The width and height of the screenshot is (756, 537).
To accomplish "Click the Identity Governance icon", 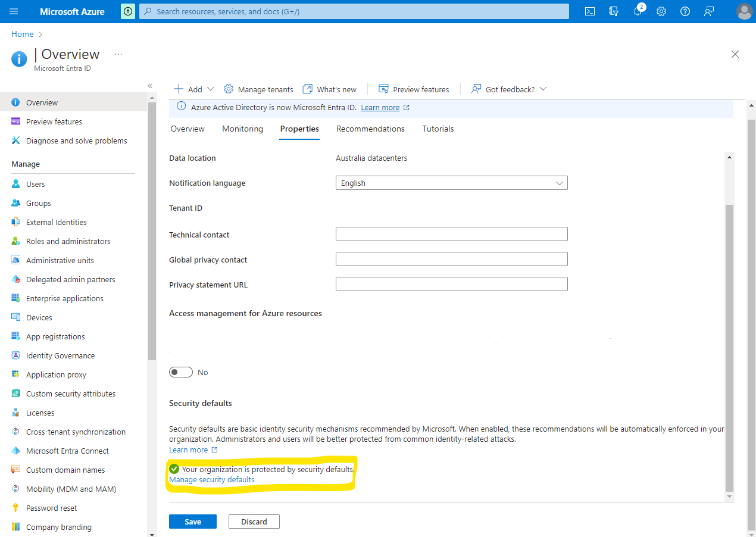I will [x=16, y=355].
